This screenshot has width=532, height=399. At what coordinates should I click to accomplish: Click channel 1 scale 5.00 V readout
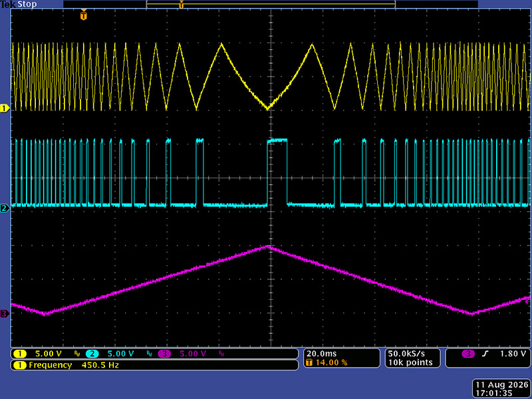coord(49,354)
